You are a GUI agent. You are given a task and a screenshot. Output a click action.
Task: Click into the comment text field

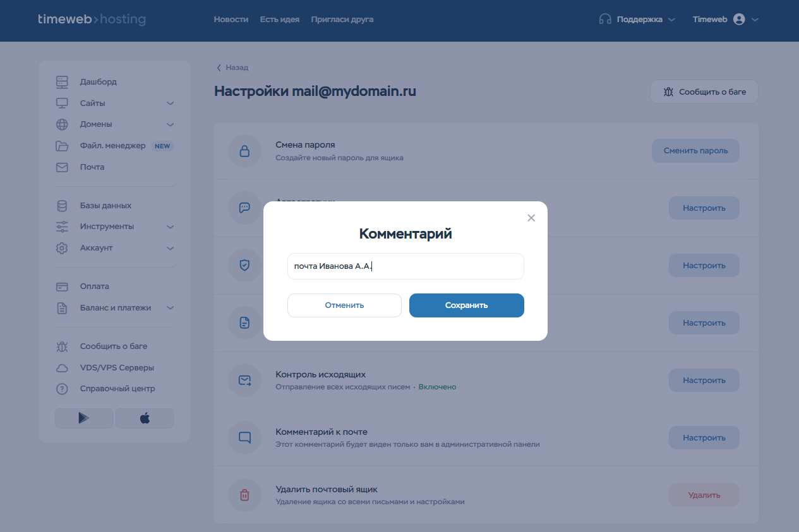(406, 266)
